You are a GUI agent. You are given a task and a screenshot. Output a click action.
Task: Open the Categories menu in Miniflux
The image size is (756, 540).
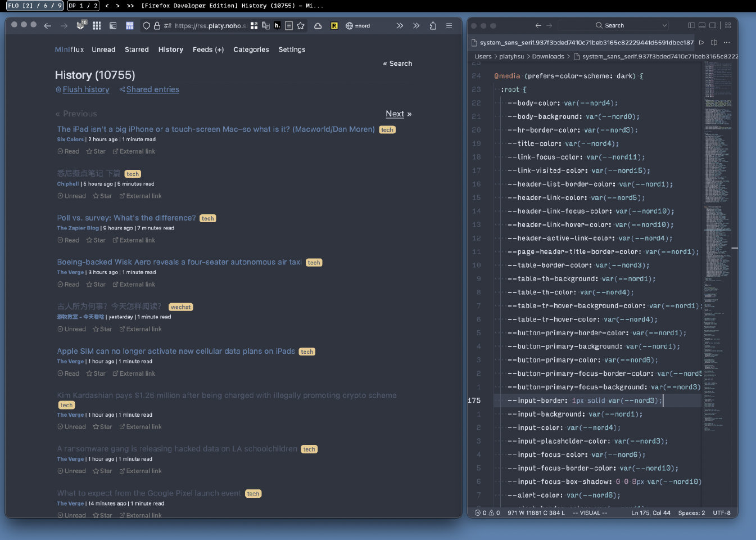pyautogui.click(x=251, y=49)
